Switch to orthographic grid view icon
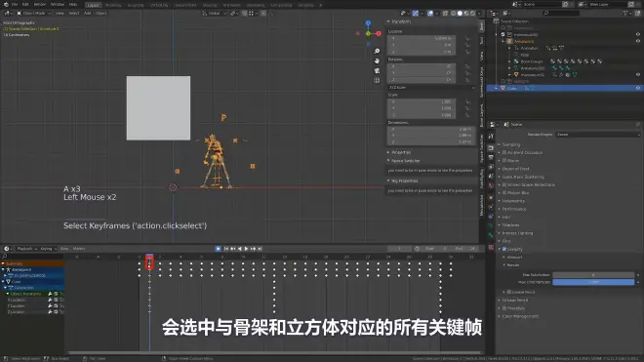Screen dimensions: 644x362 click(x=377, y=81)
